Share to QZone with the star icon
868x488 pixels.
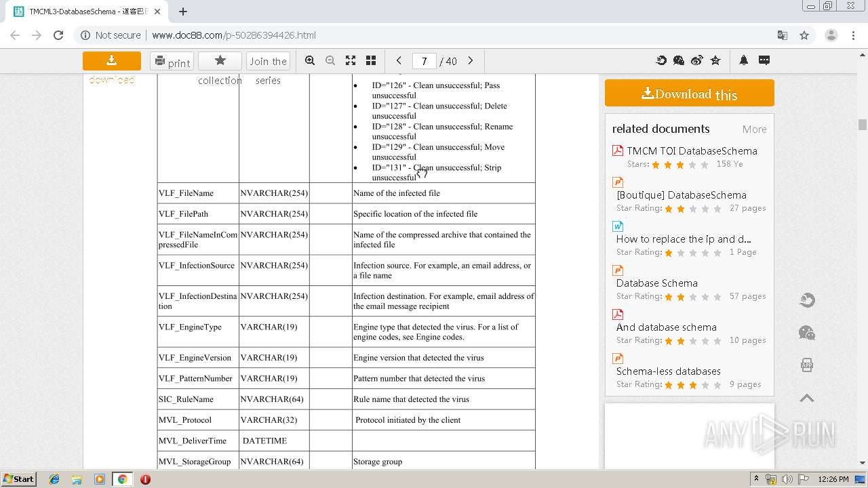(715, 60)
